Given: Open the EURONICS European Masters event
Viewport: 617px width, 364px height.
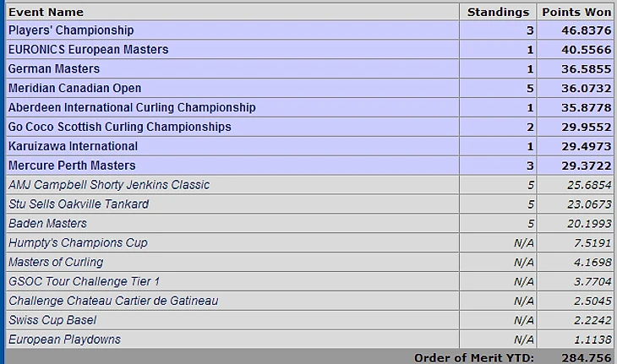Looking at the screenshot, I should tap(88, 50).
